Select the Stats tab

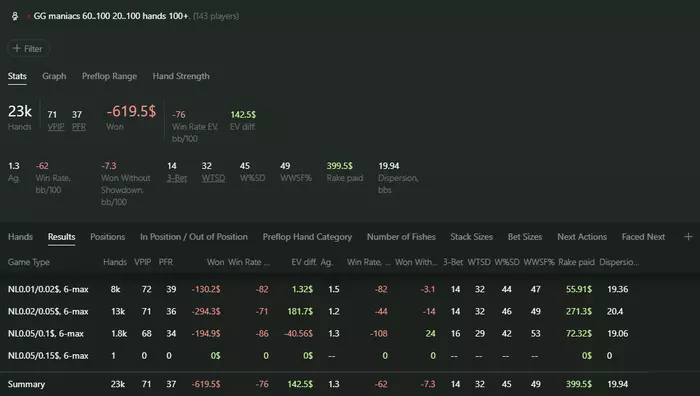pos(17,76)
